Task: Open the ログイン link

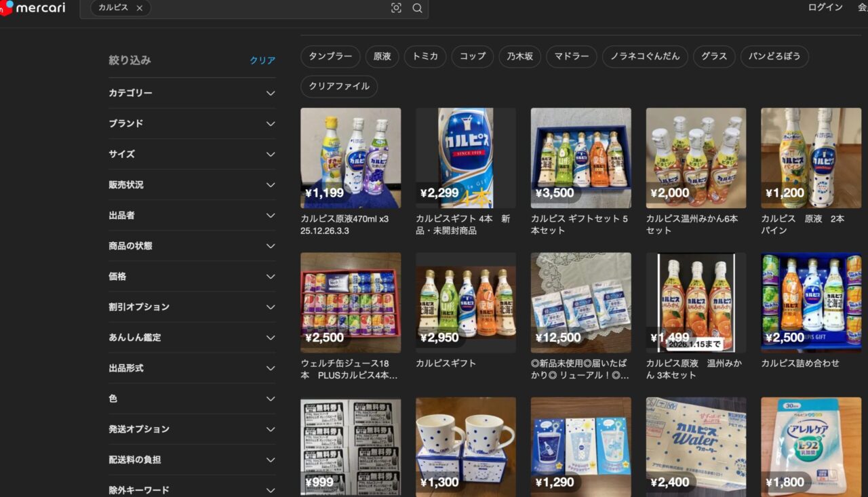Action: tap(825, 7)
